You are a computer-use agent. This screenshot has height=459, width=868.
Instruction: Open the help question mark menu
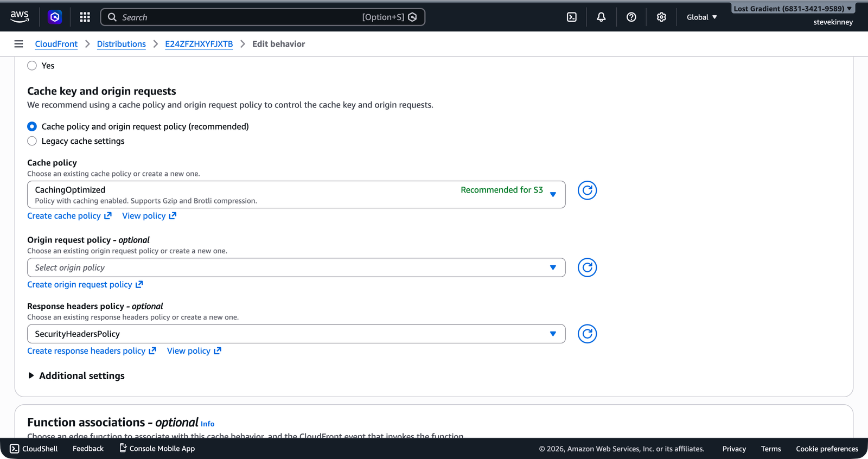pyautogui.click(x=631, y=17)
